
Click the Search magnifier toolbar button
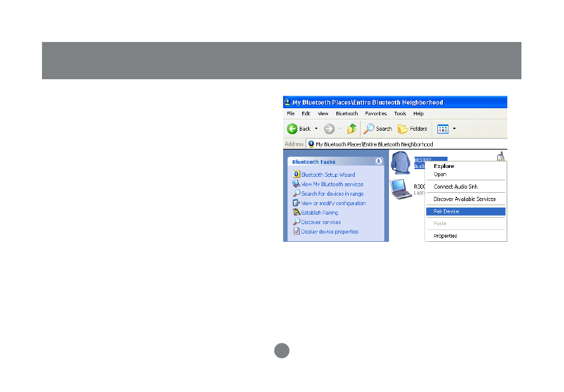378,129
